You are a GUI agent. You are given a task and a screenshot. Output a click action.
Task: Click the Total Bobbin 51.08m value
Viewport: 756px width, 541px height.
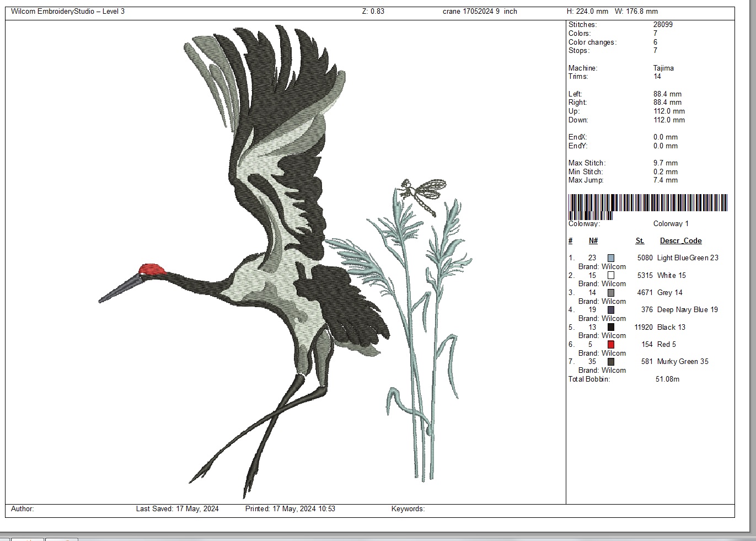[x=667, y=379]
